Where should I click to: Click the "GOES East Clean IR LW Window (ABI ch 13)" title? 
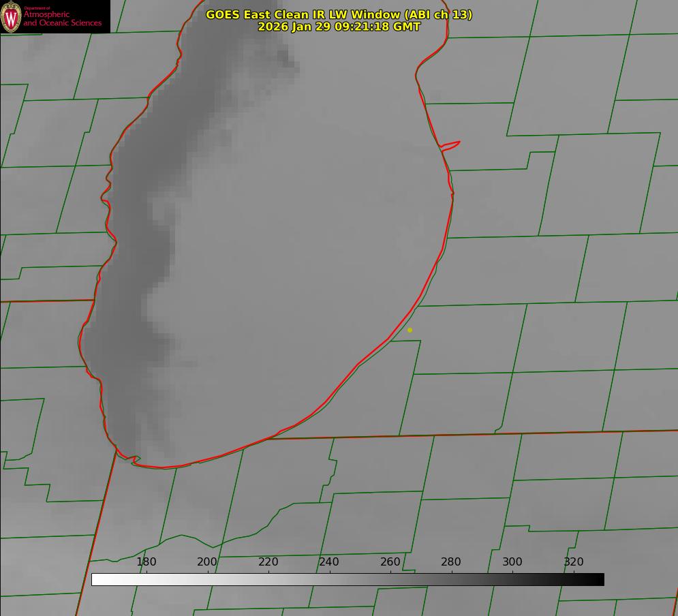point(339,14)
